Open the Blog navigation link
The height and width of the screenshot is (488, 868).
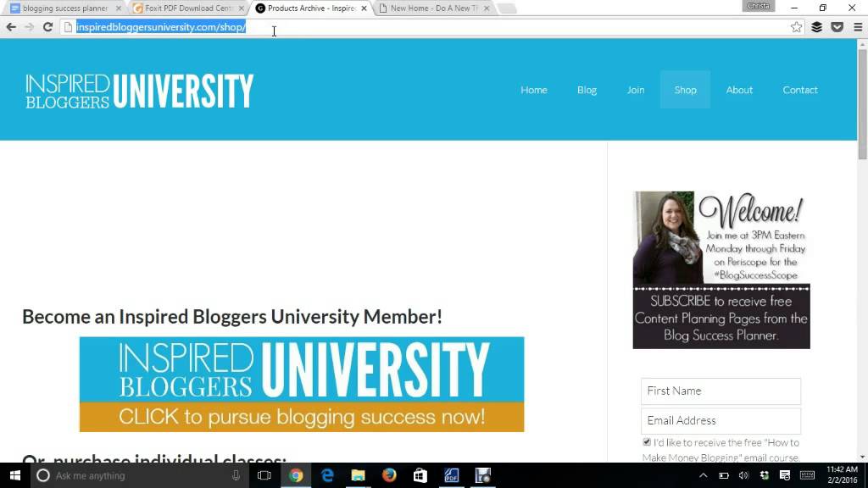tap(587, 90)
